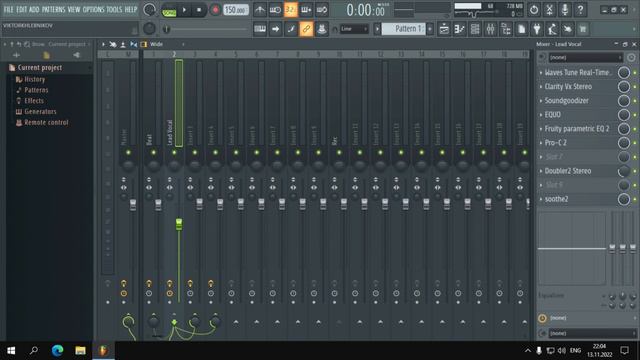Mute the Lead Vocal mixer track LED
Image resolution: width=640 pixels, height=360 pixels.
click(174, 152)
